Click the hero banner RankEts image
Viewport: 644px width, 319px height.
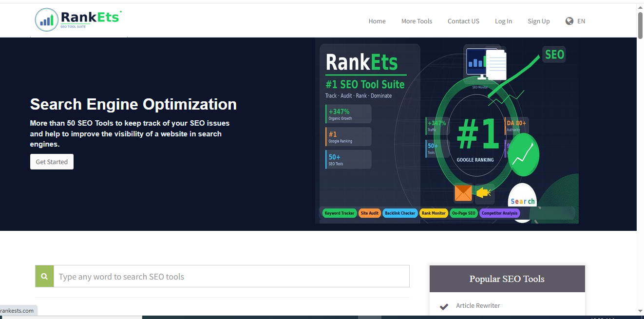tap(447, 131)
